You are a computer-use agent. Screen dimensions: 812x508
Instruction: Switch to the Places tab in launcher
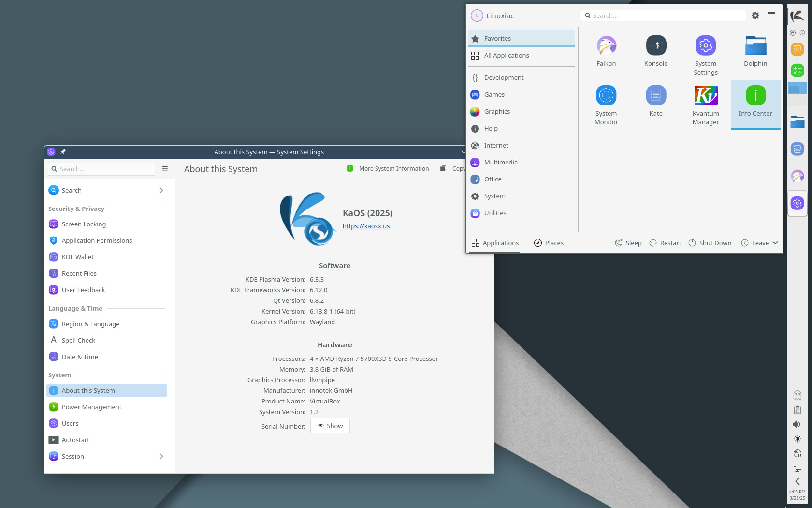point(549,243)
